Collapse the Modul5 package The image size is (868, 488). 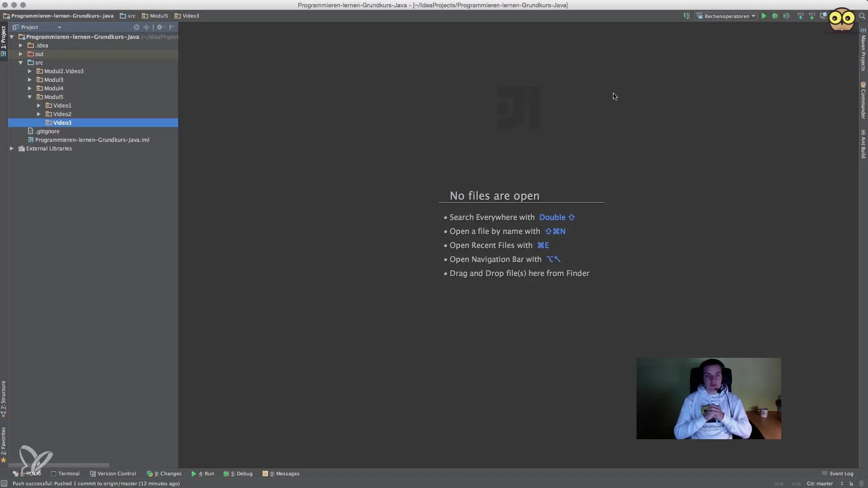[30, 97]
